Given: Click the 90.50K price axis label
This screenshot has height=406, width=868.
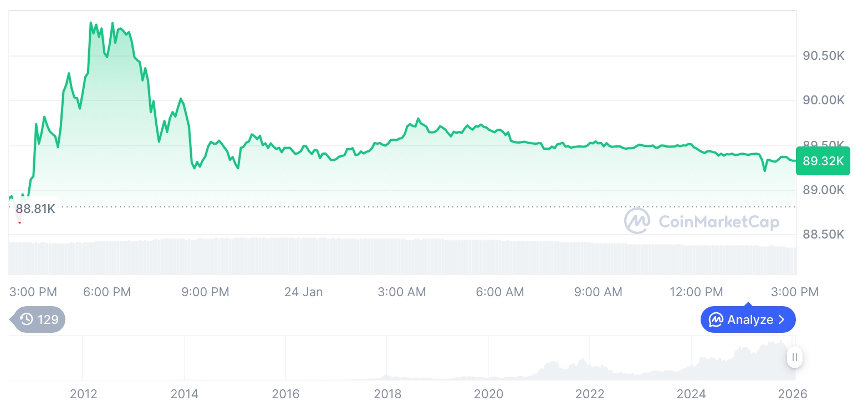Looking at the screenshot, I should (x=823, y=56).
